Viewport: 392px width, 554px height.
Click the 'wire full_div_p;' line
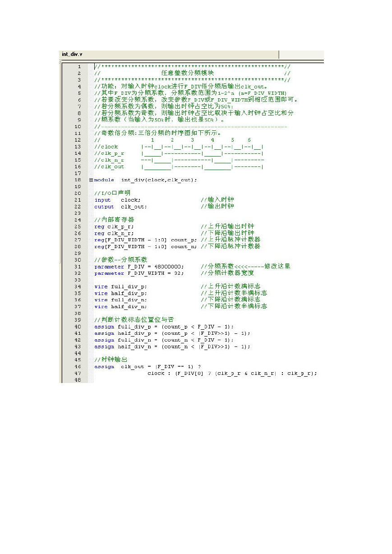coord(120,286)
